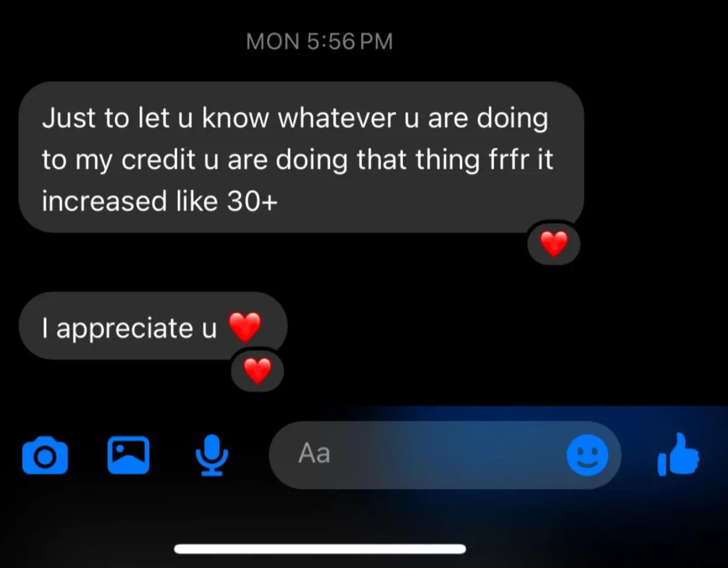
Task: Open the emoji picker smiley face
Action: tap(587, 455)
